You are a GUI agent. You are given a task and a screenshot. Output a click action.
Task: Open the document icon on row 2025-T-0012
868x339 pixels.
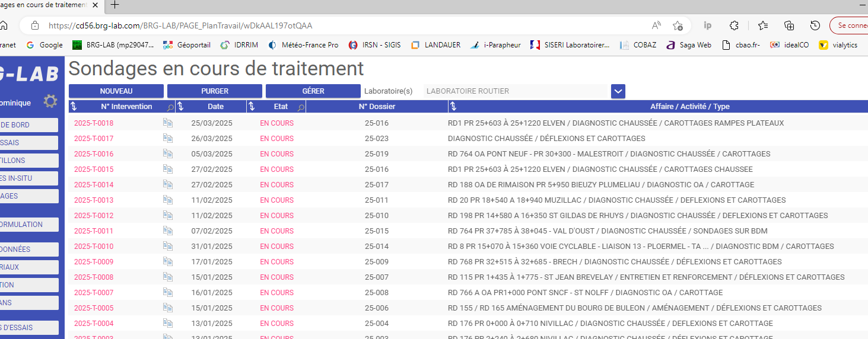pos(168,216)
